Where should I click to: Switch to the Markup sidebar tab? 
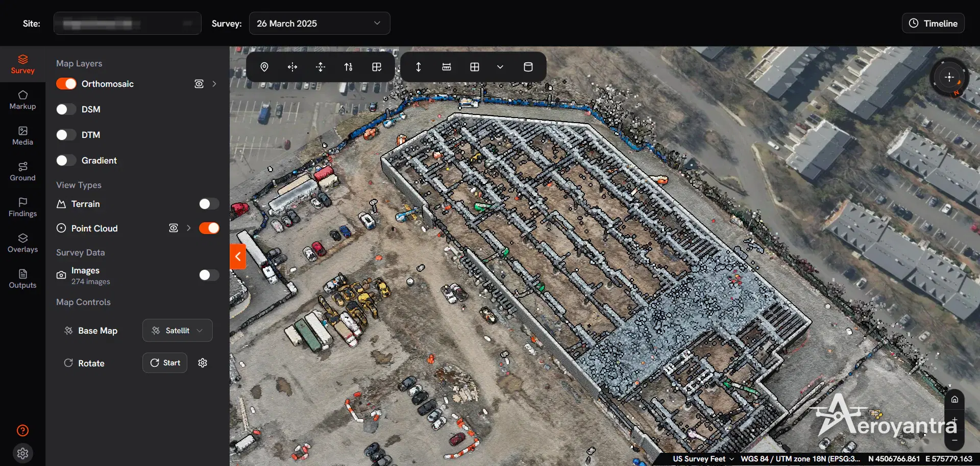click(x=23, y=100)
